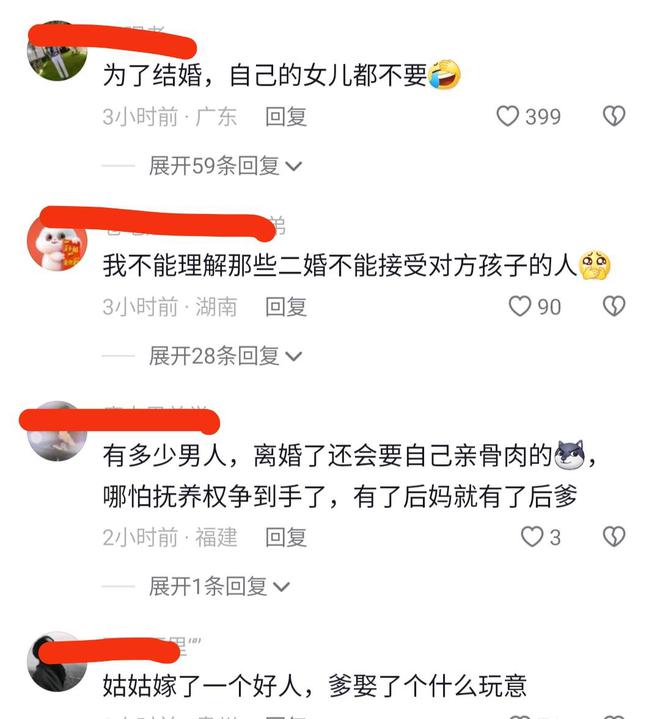Expand the 1 reply thread
The width and height of the screenshot is (660, 719).
[219, 586]
